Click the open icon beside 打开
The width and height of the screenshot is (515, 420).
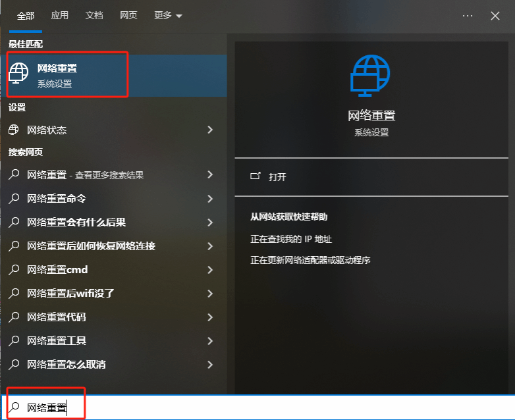tap(256, 176)
